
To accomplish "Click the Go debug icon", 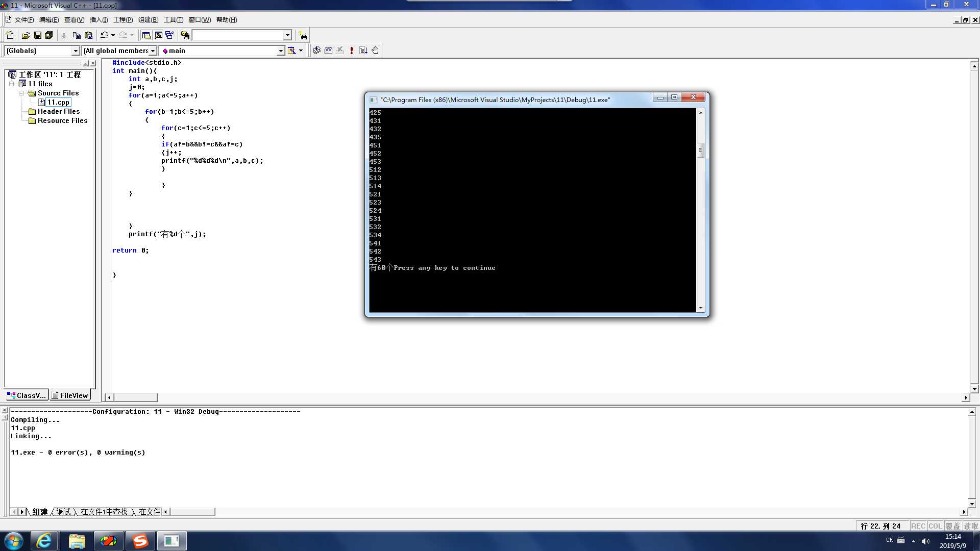I will (363, 51).
